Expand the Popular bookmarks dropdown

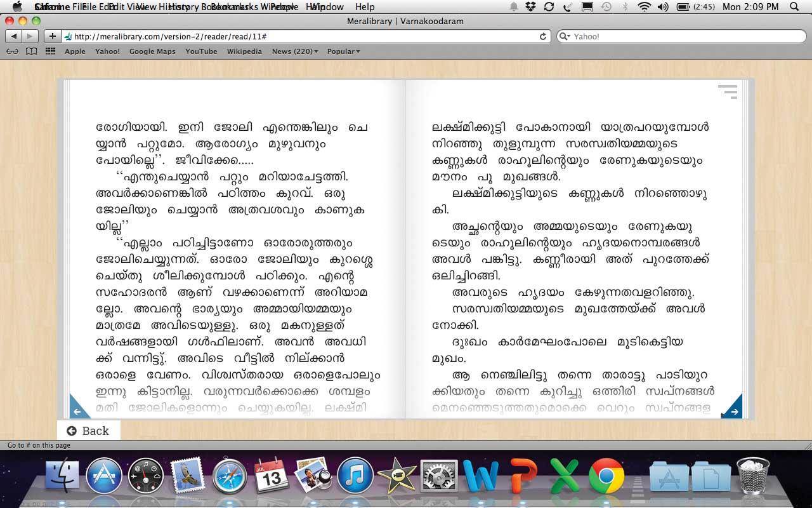(x=343, y=51)
